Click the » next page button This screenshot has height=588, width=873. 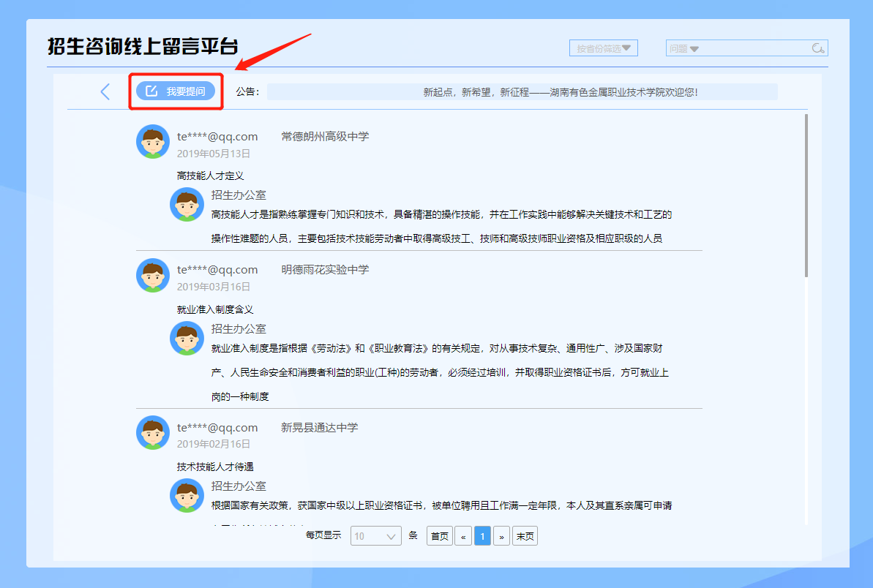pyautogui.click(x=502, y=536)
